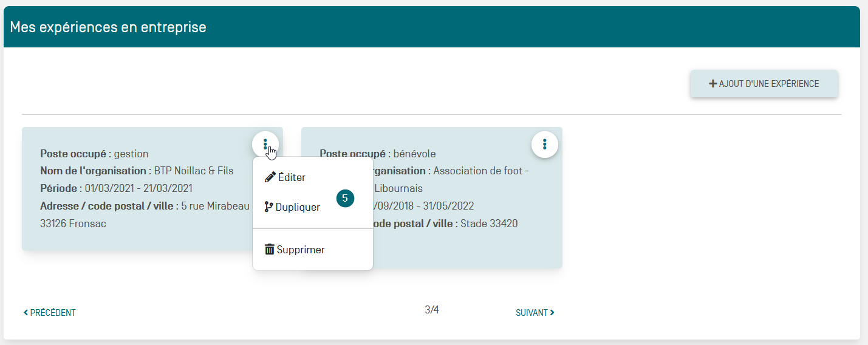Click the bénévole job title on the second card
Viewport: 868px width, 345px height.
[x=414, y=154]
